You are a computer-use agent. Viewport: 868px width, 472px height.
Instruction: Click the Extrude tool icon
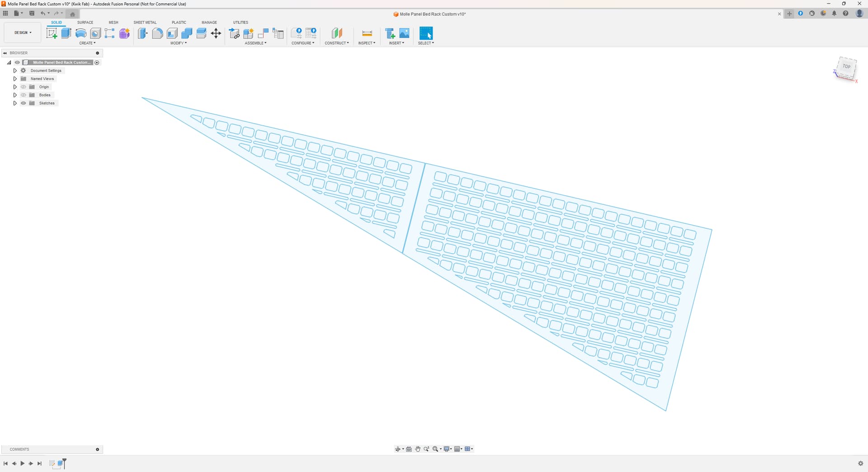click(x=66, y=33)
